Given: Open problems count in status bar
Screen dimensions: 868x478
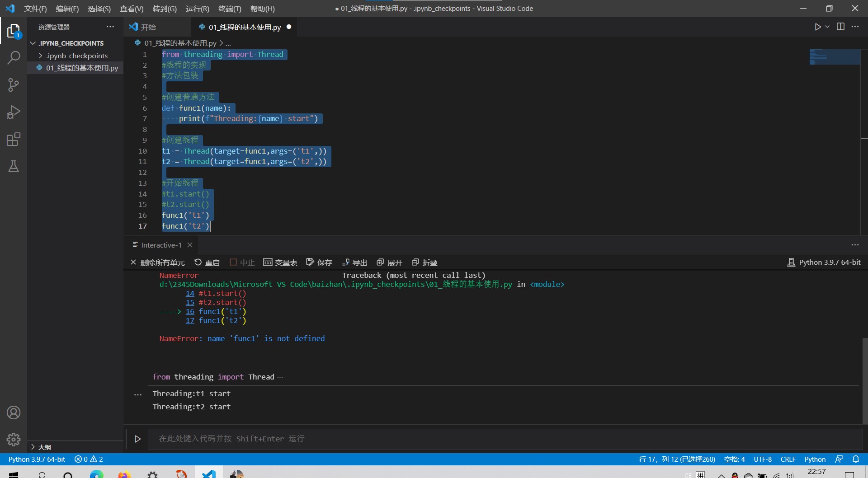Looking at the screenshot, I should tap(89, 459).
